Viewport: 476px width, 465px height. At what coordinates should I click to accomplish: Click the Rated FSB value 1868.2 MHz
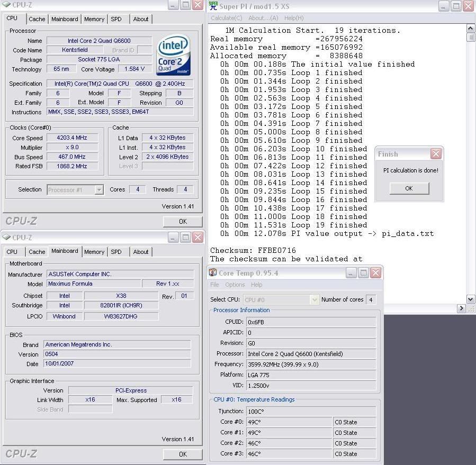(72, 166)
